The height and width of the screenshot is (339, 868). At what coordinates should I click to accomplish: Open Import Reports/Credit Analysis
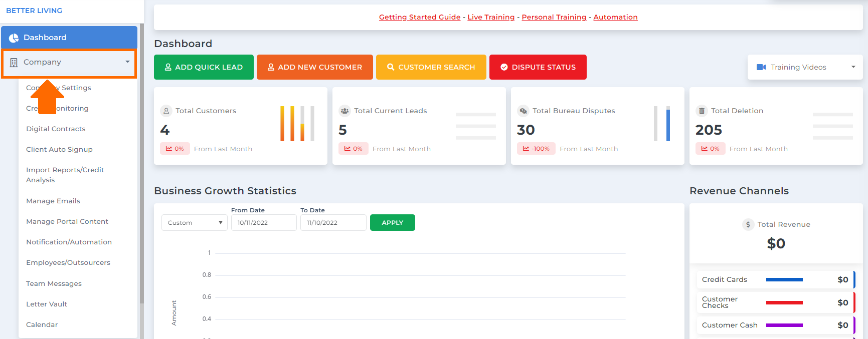(x=65, y=175)
